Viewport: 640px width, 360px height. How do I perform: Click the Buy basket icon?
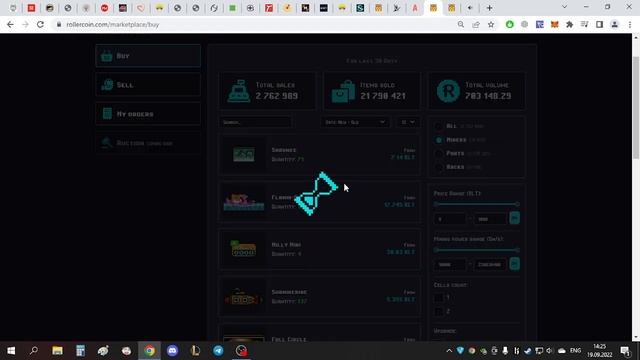107,56
